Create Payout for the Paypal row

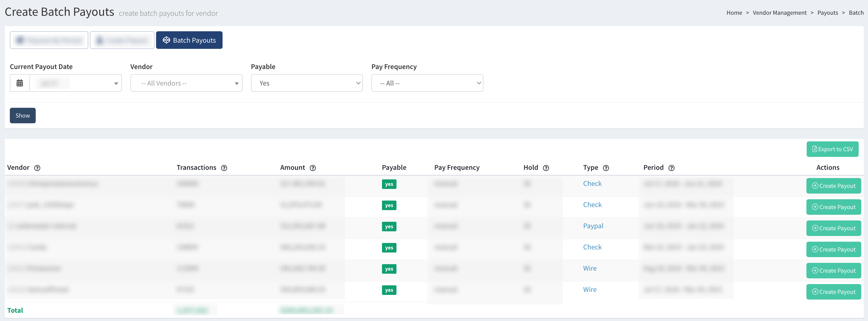(833, 228)
